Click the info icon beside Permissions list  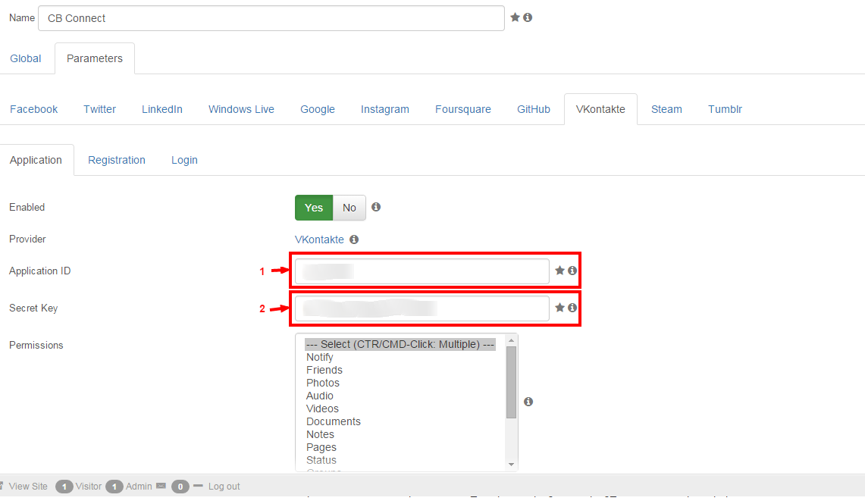528,402
